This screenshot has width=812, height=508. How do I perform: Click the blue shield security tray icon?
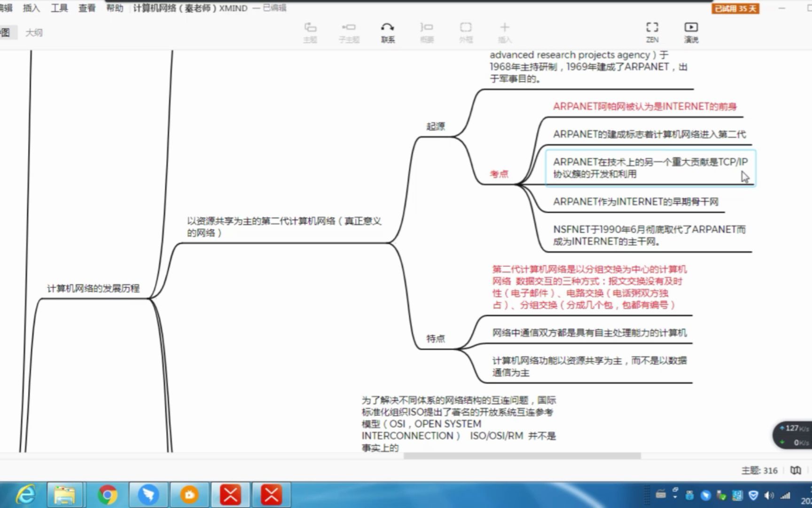753,495
